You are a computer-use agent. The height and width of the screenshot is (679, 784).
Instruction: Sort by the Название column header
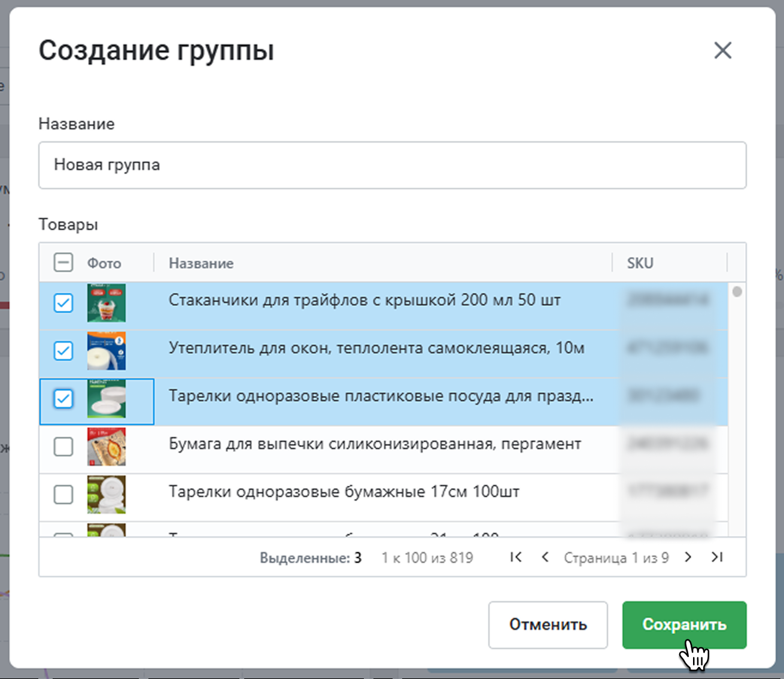(x=201, y=263)
